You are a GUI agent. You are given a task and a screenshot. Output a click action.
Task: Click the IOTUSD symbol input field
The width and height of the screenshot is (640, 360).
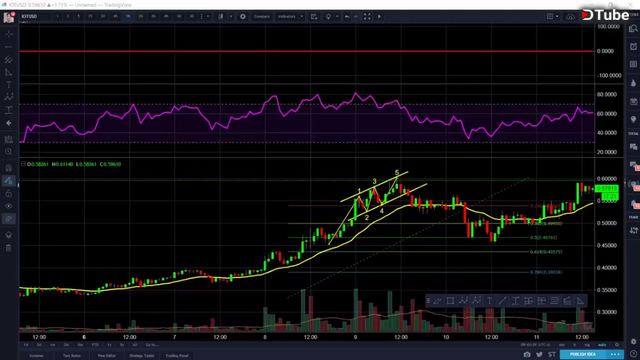point(35,16)
